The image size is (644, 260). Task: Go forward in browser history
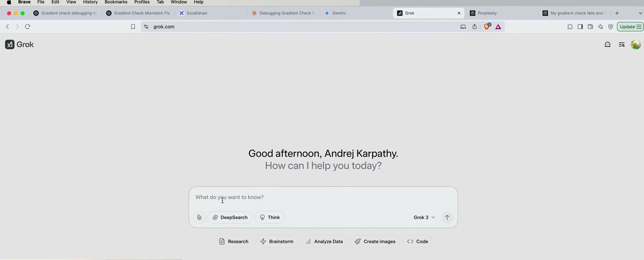tap(17, 27)
